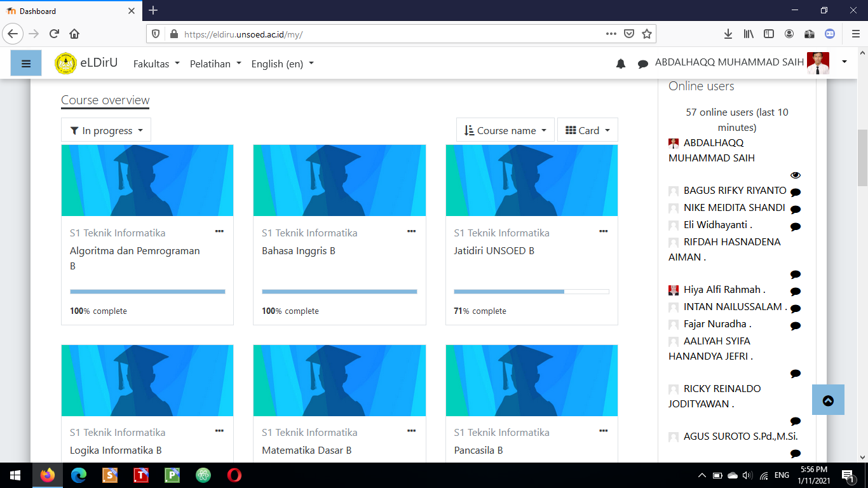Message BAGUS RIFKY RIYANTO via chat icon
The height and width of the screenshot is (488, 868).
point(796,193)
